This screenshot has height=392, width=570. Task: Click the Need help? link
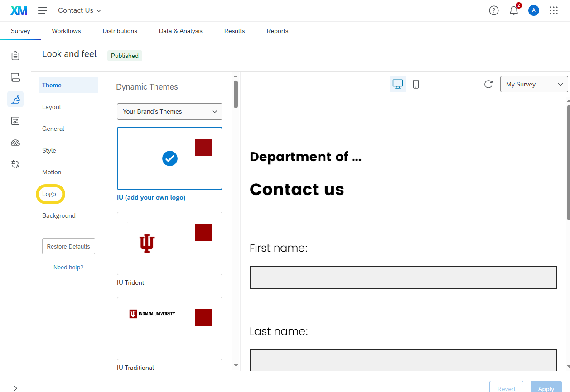68,267
